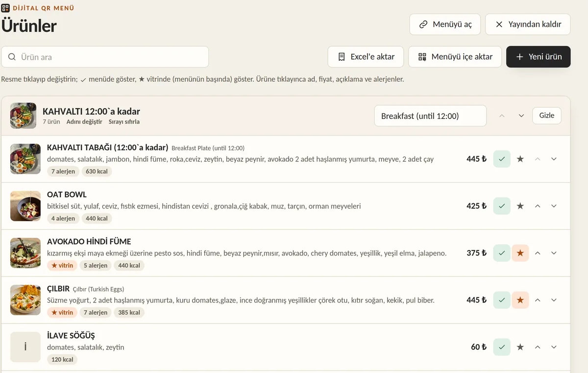Import menu using Menüyü içe aktar
This screenshot has width=588, height=373.
tap(455, 57)
